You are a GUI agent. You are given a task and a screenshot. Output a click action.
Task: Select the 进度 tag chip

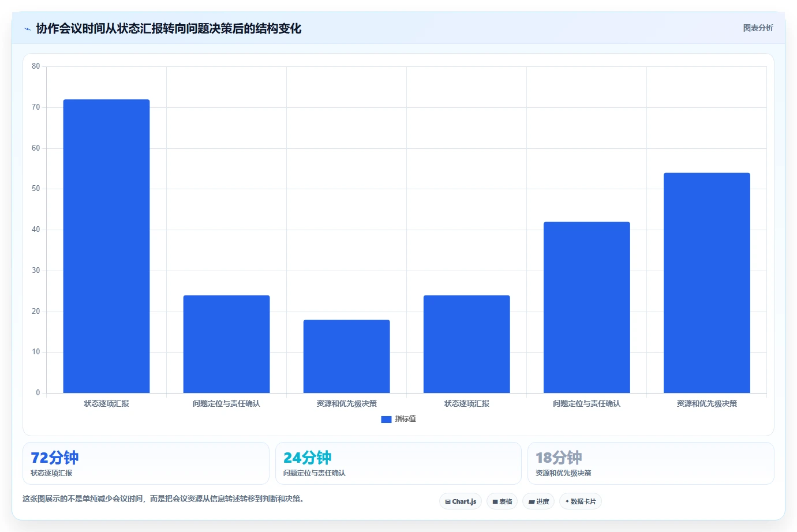click(538, 501)
